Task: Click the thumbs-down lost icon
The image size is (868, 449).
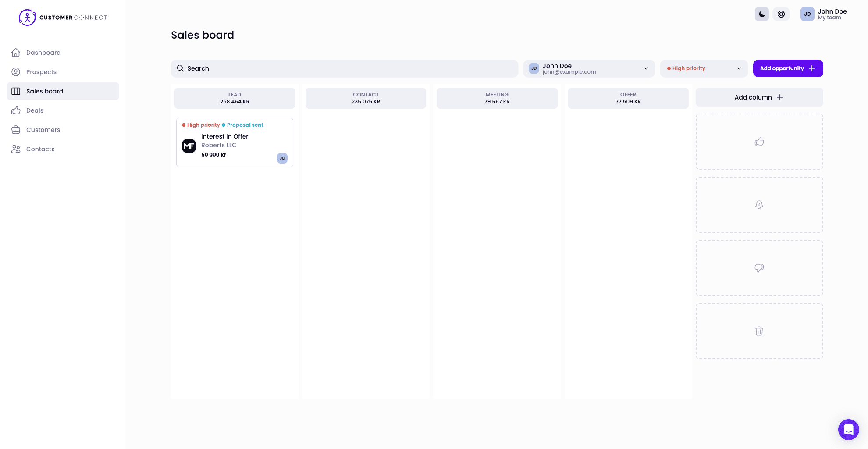Action: point(759,267)
